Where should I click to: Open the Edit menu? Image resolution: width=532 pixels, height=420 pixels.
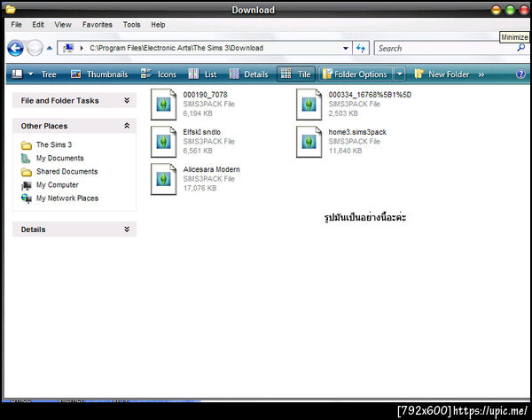click(x=38, y=25)
